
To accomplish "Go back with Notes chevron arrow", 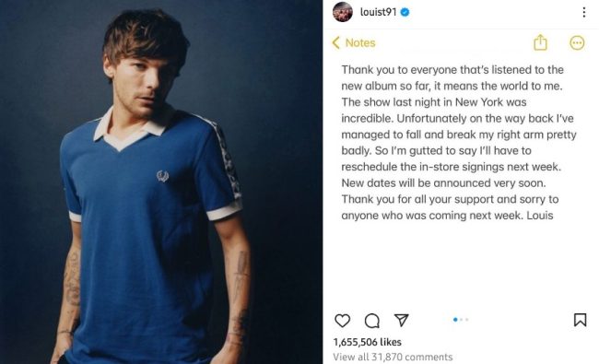I will point(335,42).
